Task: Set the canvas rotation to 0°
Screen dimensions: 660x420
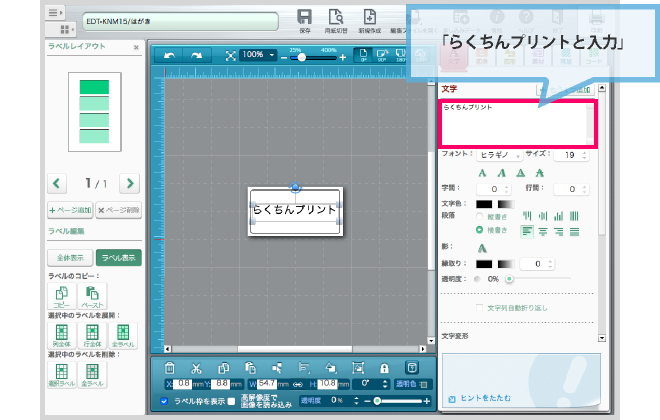Action: 363,55
